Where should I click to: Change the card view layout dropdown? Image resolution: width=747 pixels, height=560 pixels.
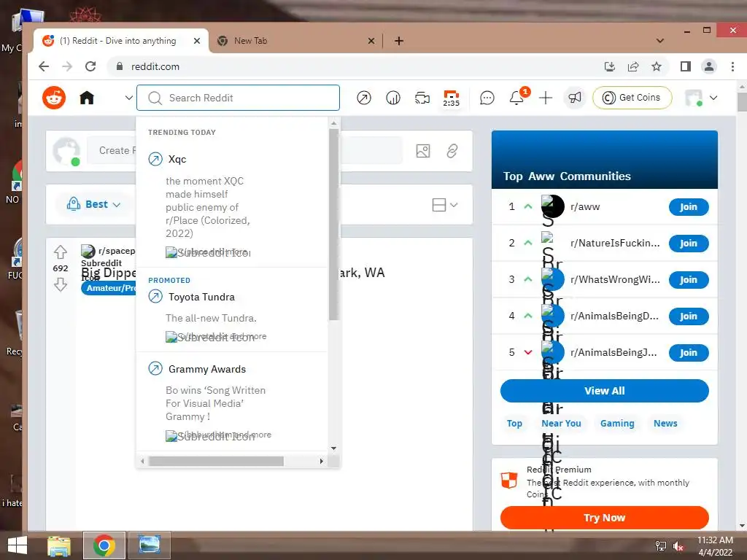[444, 205]
